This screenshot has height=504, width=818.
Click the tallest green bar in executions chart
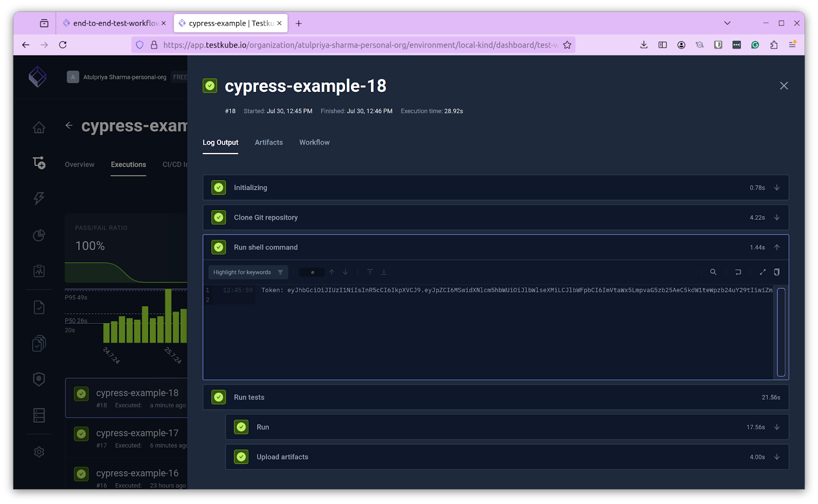coord(168,315)
